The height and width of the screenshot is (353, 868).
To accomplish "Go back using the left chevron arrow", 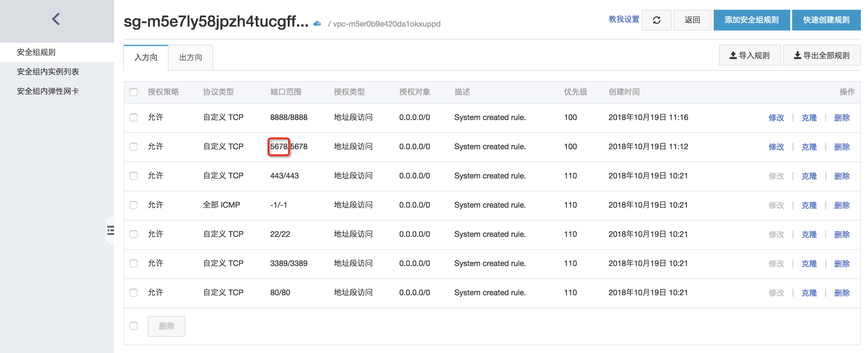I will click(56, 19).
